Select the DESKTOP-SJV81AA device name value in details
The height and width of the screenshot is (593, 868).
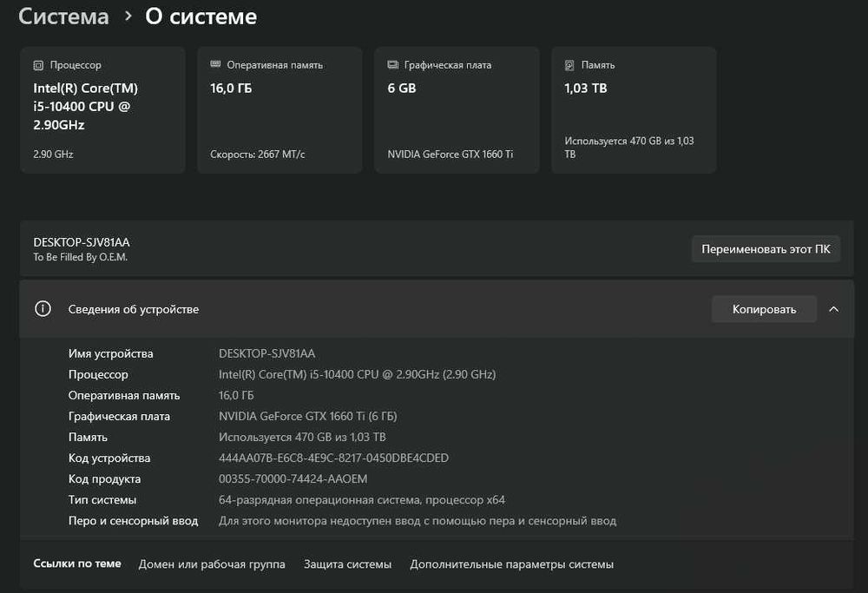tap(266, 353)
